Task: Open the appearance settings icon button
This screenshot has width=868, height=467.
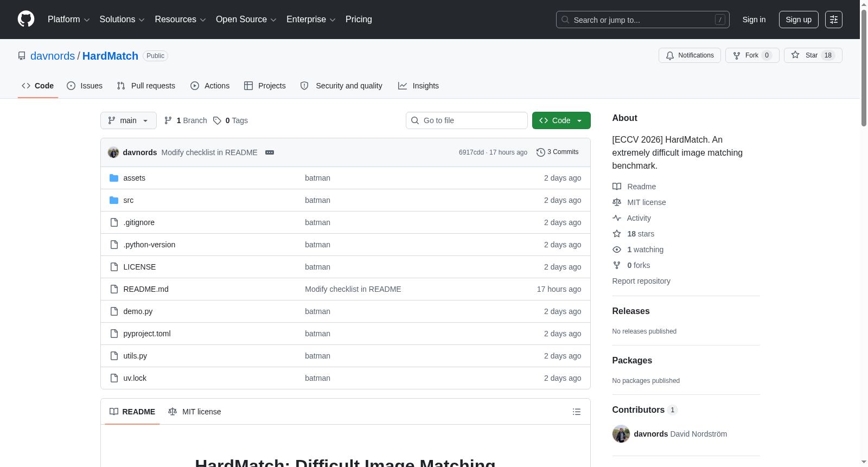Action: pos(834,20)
